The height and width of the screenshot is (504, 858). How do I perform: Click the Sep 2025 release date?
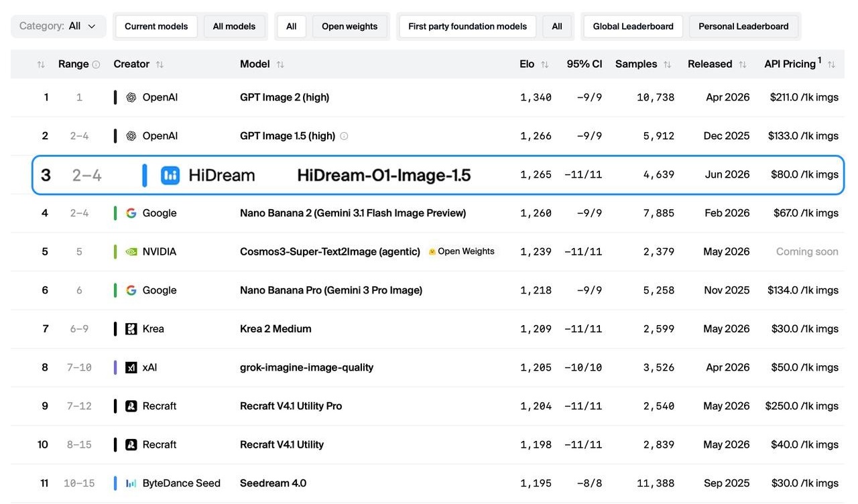point(727,483)
